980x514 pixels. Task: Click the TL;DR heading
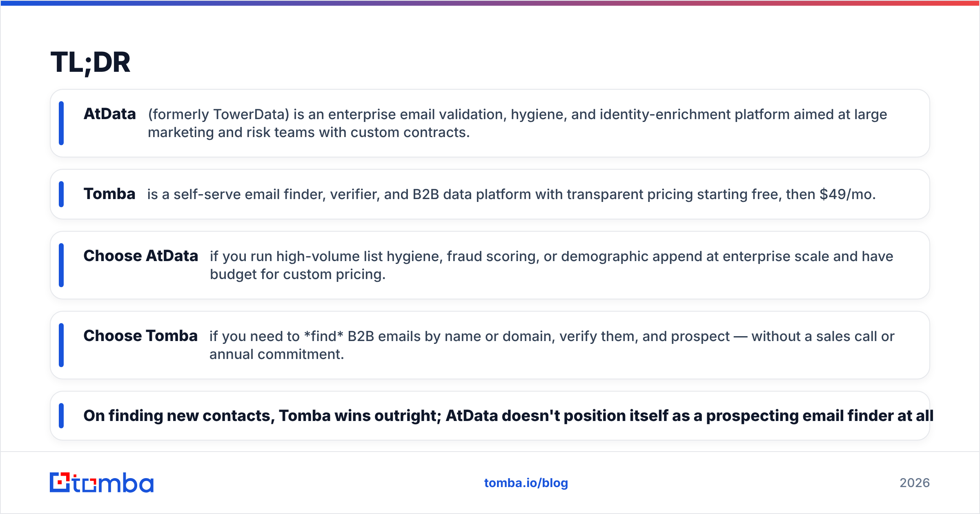pos(90,62)
